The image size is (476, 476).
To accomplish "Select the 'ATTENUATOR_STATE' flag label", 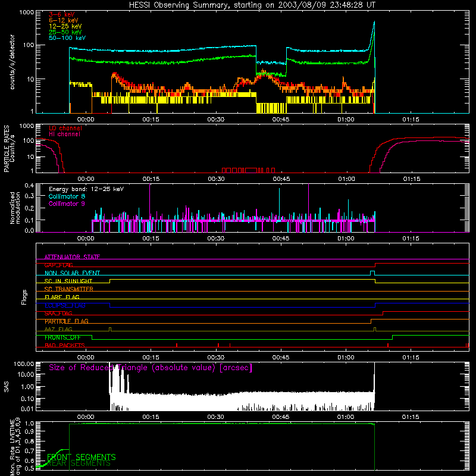I will [72, 257].
